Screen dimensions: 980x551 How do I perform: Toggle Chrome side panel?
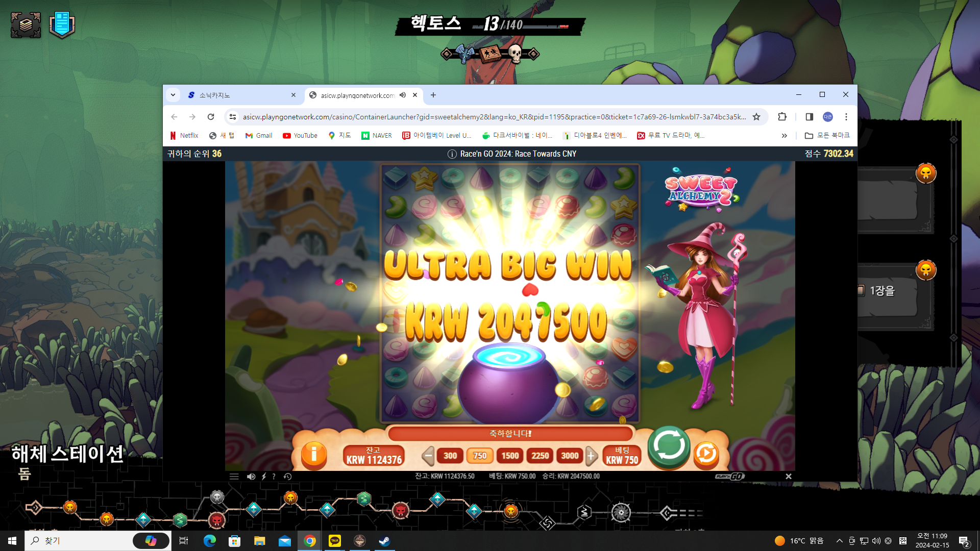(809, 117)
